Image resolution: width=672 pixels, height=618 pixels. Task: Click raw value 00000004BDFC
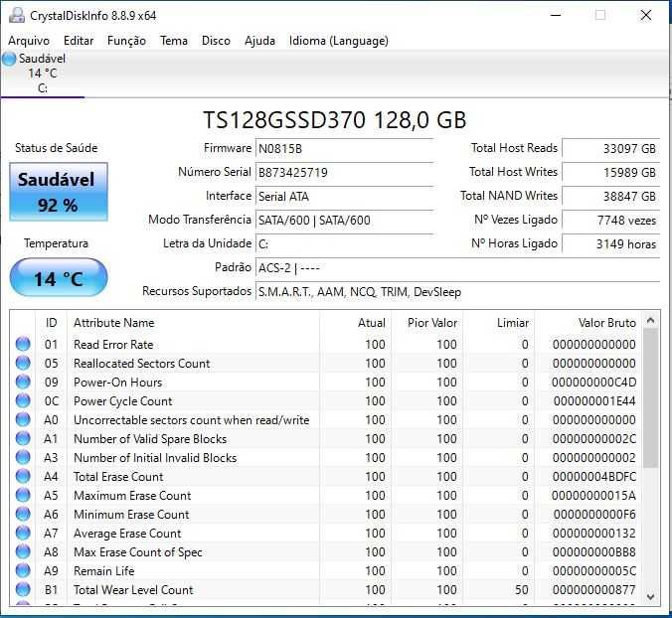coord(594,477)
